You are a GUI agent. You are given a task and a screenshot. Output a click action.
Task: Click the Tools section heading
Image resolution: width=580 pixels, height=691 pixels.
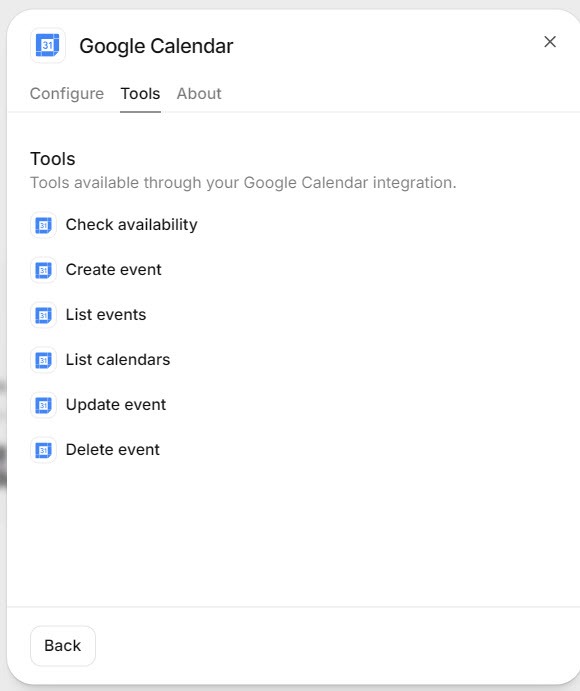pos(52,159)
